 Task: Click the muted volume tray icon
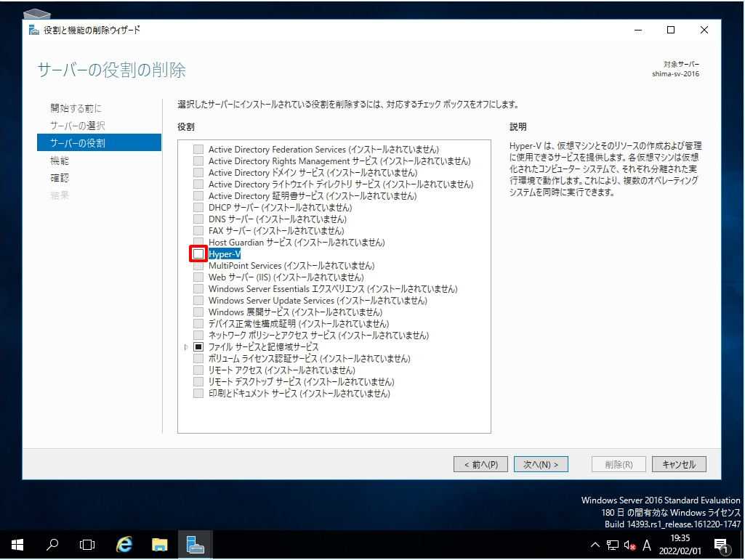coord(629,545)
